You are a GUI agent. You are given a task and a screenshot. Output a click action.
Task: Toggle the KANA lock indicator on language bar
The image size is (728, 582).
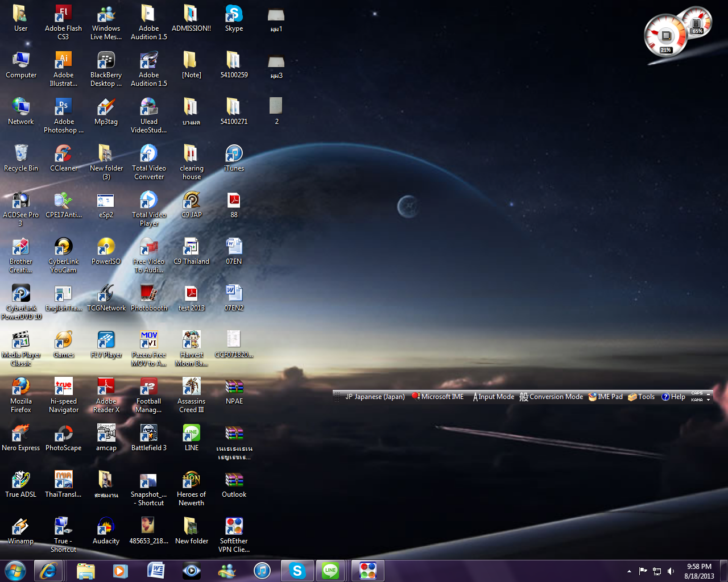coord(697,400)
